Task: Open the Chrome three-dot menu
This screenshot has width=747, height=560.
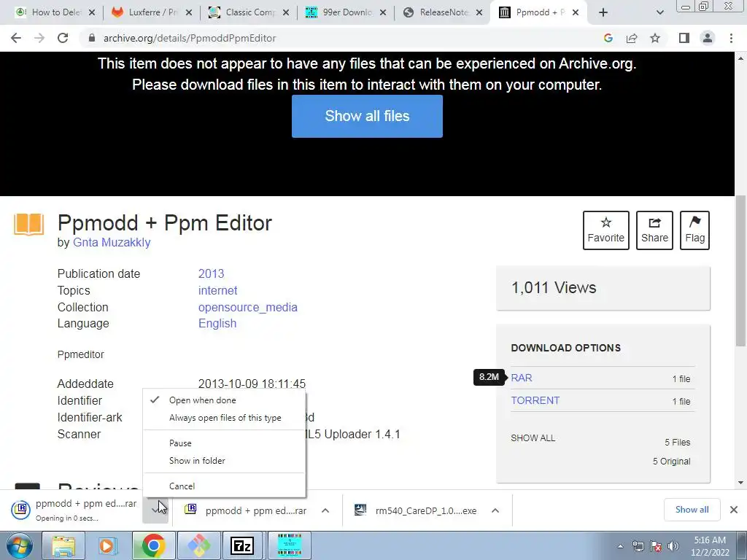Action: 731,38
